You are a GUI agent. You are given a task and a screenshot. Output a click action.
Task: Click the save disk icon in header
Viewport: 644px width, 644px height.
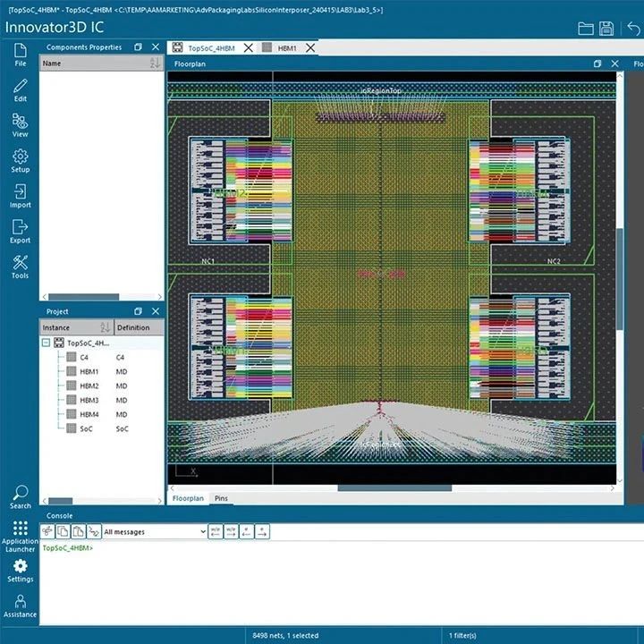(606, 29)
